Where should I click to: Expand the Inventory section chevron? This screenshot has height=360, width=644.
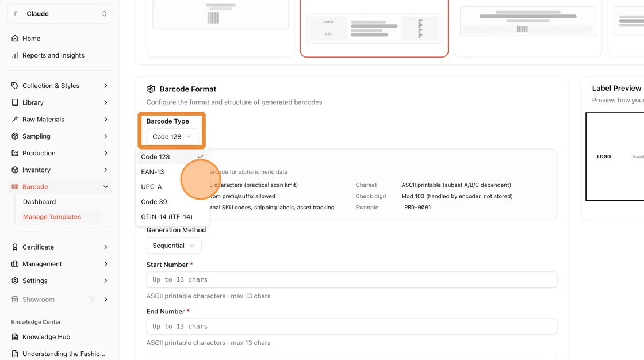coord(106,170)
